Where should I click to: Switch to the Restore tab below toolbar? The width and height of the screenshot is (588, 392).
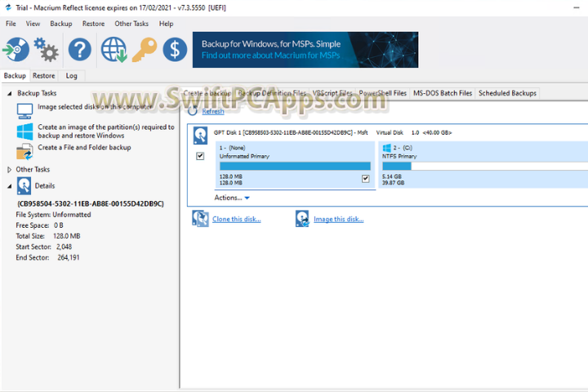coord(44,76)
